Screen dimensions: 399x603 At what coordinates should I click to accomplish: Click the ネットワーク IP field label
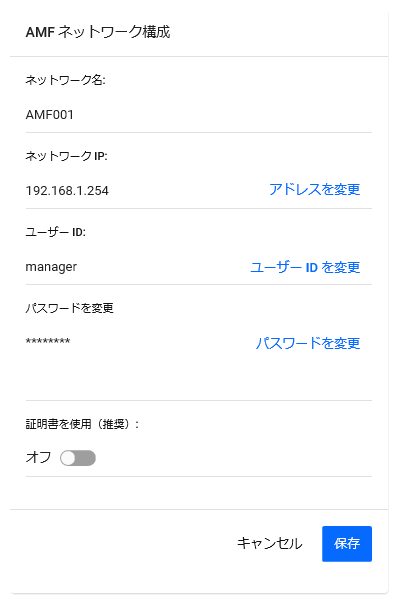click(x=66, y=156)
